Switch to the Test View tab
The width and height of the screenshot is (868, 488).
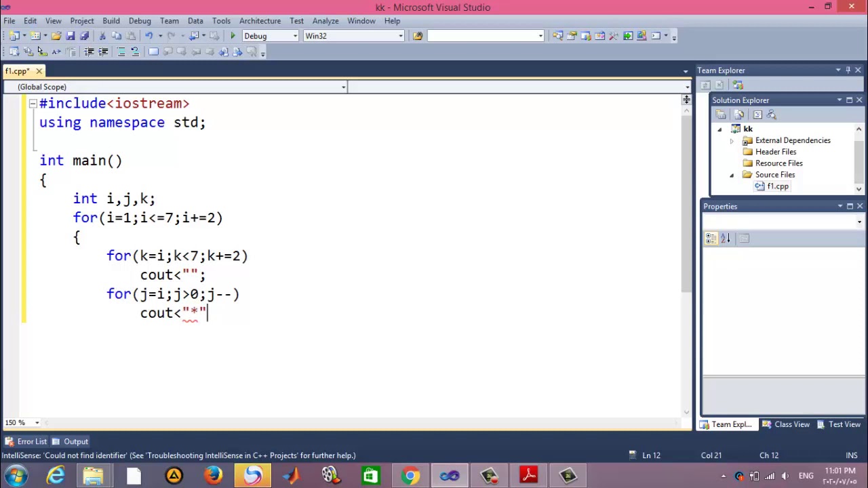(839, 424)
